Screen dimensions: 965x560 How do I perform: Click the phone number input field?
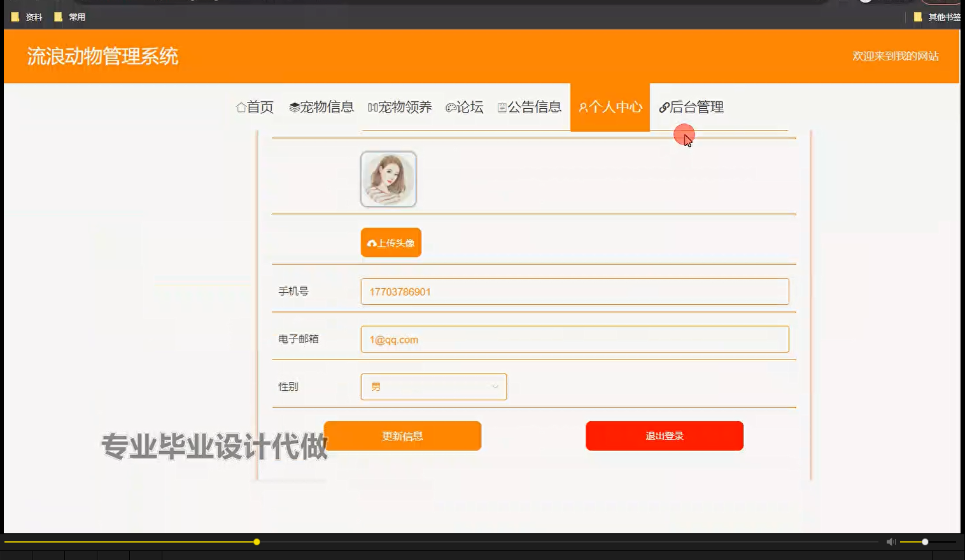(x=573, y=291)
